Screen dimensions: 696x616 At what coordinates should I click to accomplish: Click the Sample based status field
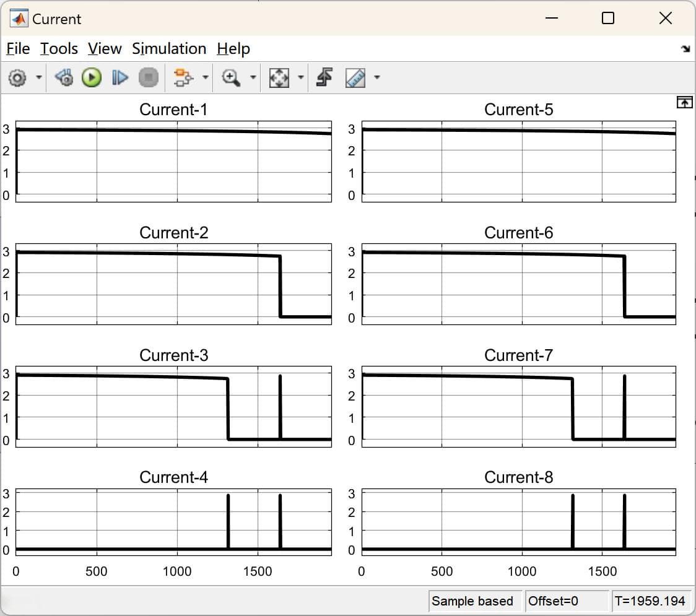click(x=475, y=601)
